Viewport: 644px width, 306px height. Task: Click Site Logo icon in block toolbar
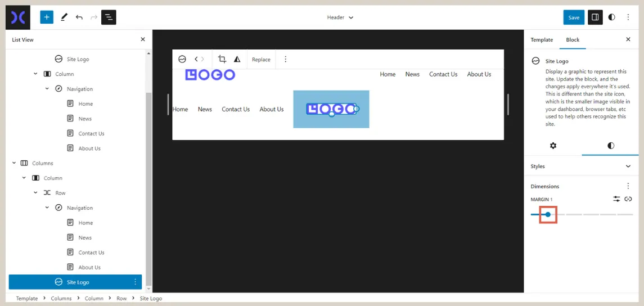182,59
